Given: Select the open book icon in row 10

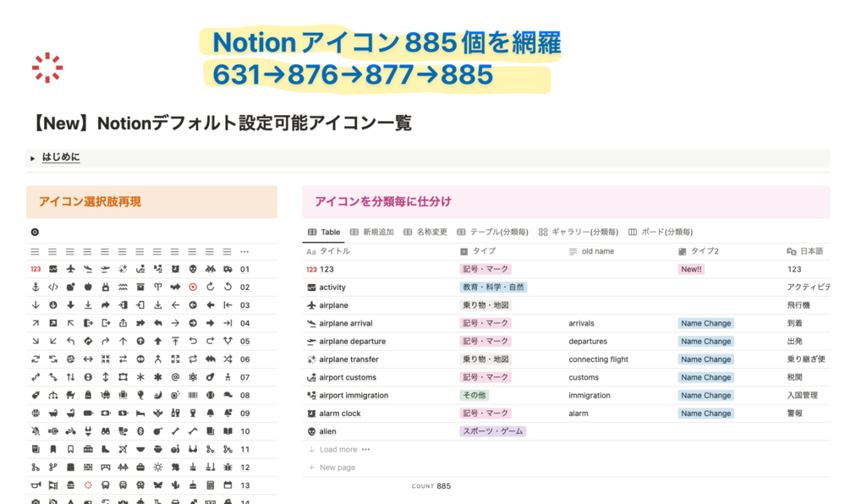Looking at the screenshot, I should (228, 431).
